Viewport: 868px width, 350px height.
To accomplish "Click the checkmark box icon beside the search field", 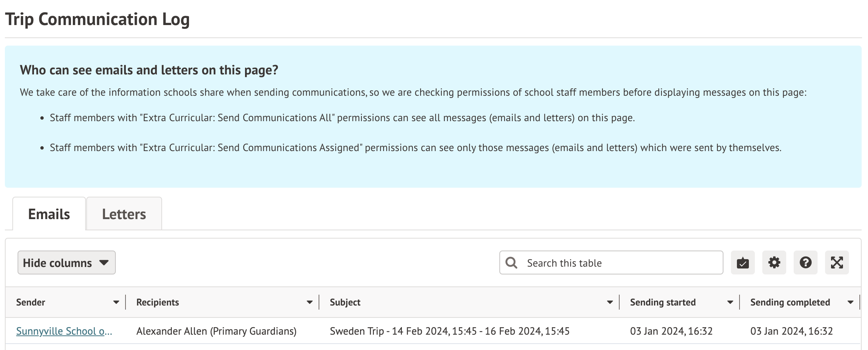I will point(743,263).
